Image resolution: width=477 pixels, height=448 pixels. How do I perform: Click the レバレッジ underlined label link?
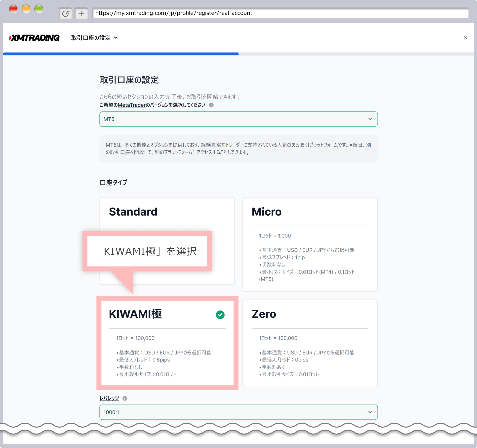(x=109, y=398)
